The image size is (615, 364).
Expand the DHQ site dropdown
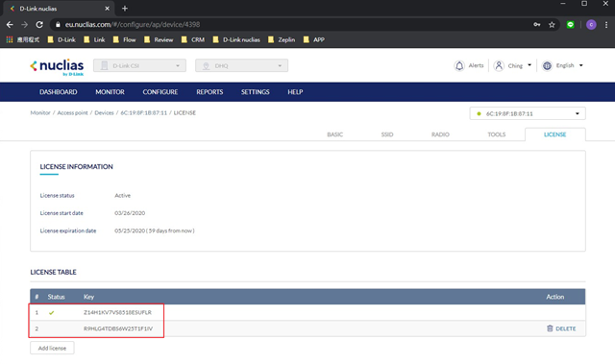241,65
